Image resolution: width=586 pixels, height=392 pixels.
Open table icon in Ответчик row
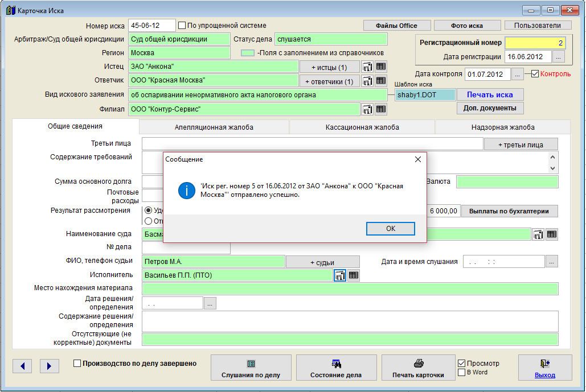(381, 81)
